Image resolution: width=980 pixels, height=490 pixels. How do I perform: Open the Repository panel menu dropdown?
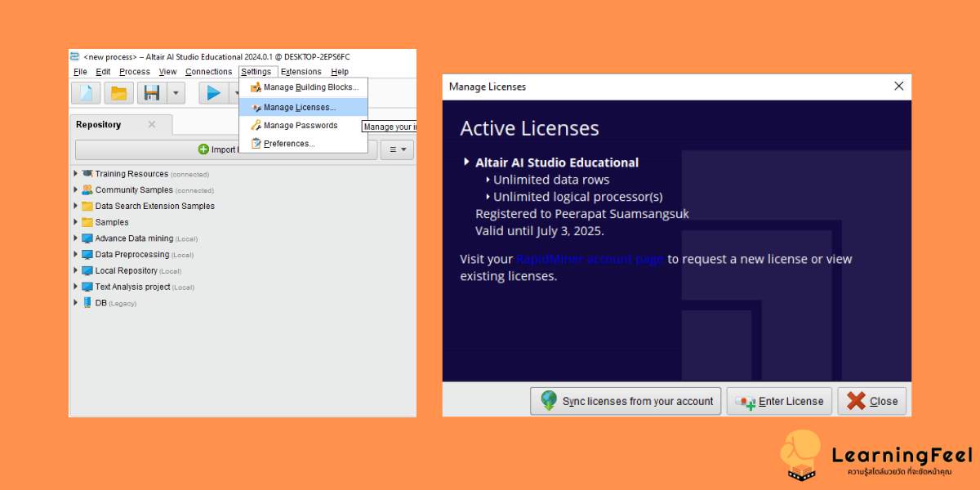click(x=397, y=149)
